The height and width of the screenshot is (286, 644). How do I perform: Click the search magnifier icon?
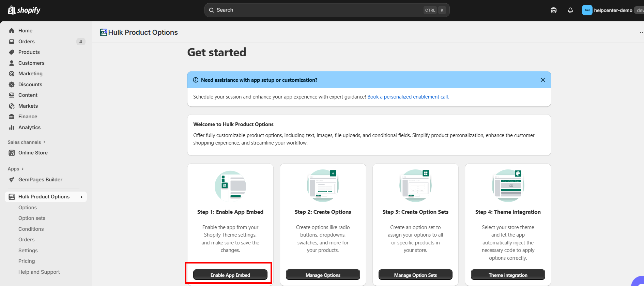212,10
